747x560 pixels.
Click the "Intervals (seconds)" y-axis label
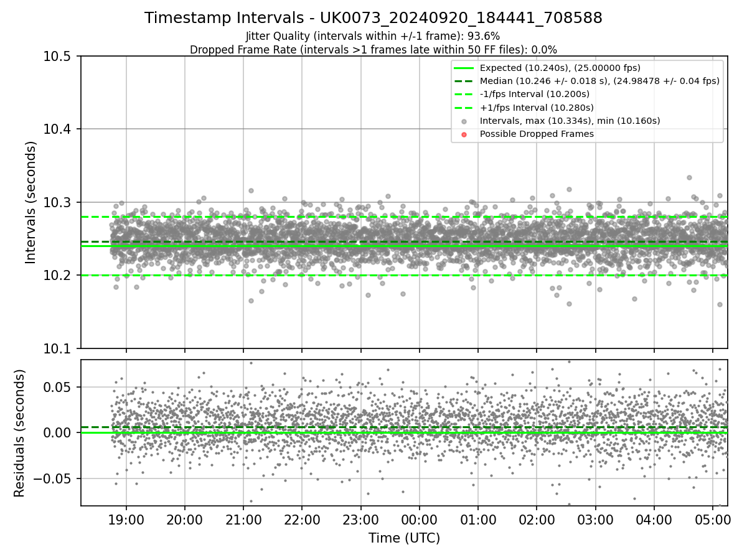click(31, 202)
